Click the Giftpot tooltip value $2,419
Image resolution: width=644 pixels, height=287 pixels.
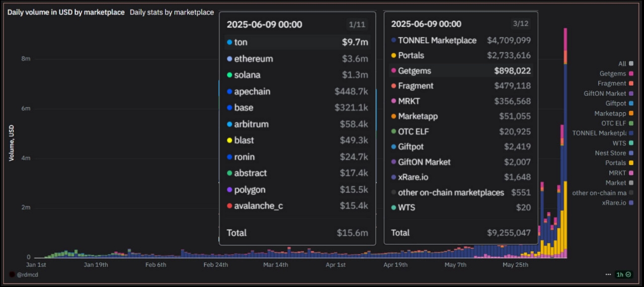click(x=517, y=147)
